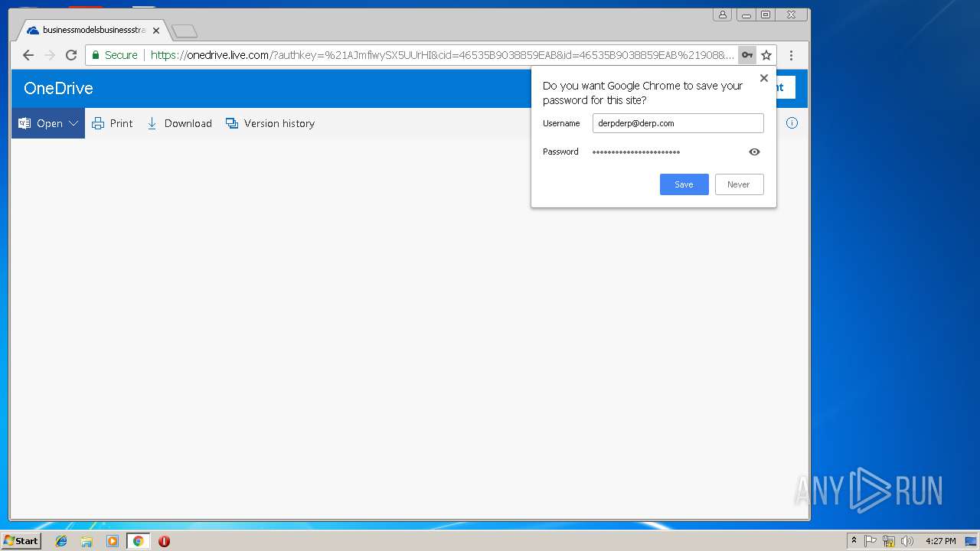Image resolution: width=980 pixels, height=551 pixels.
Task: Close the save password popup
Action: click(763, 78)
